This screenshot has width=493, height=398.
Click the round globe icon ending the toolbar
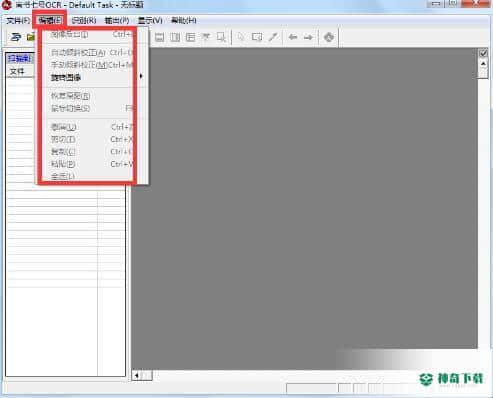click(329, 37)
